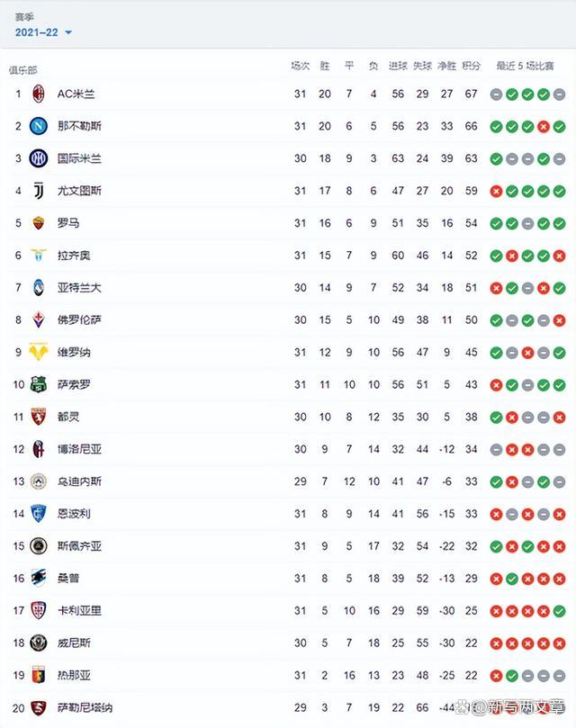Click the 佛罗伦萨 (Fiorentina) crest
This screenshot has width=576, height=728.
point(39,319)
